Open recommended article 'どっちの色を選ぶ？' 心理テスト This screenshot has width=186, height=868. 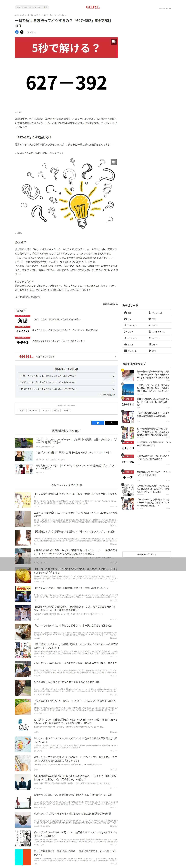(66, 857)
